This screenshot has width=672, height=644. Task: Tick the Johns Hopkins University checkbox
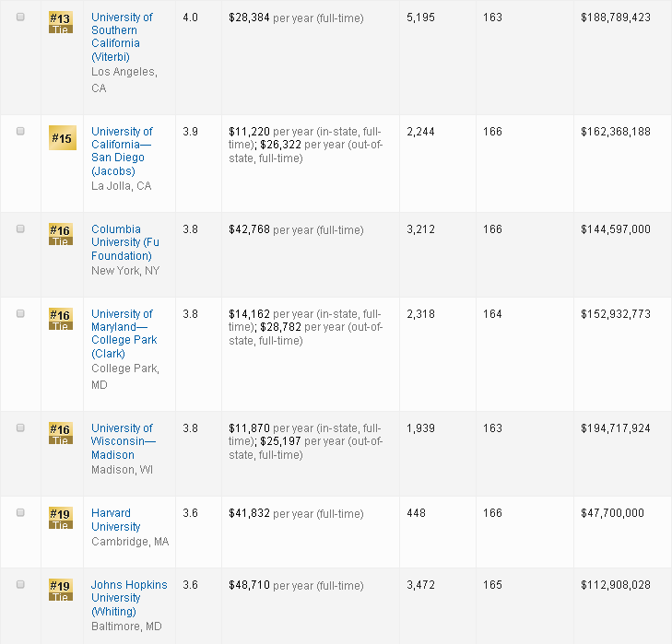(20, 585)
